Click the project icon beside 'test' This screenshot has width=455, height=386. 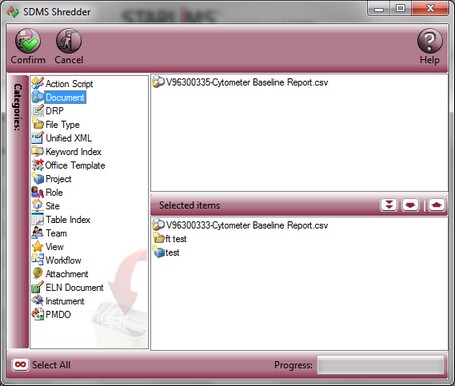click(159, 252)
